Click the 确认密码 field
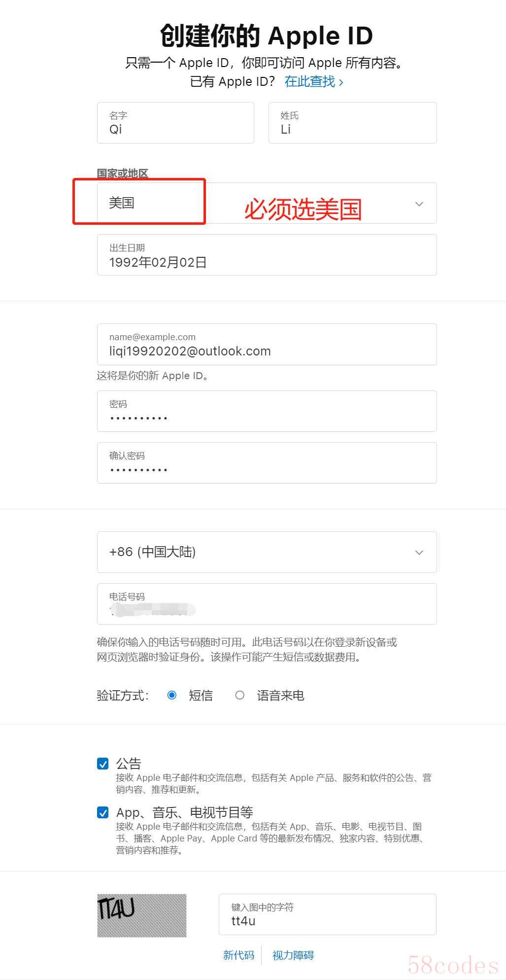 coord(267,463)
